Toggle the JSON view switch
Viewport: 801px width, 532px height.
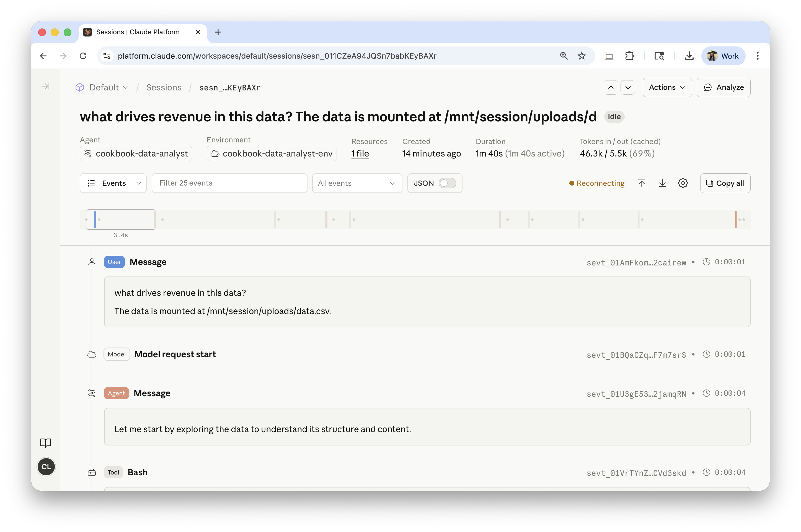[447, 183]
